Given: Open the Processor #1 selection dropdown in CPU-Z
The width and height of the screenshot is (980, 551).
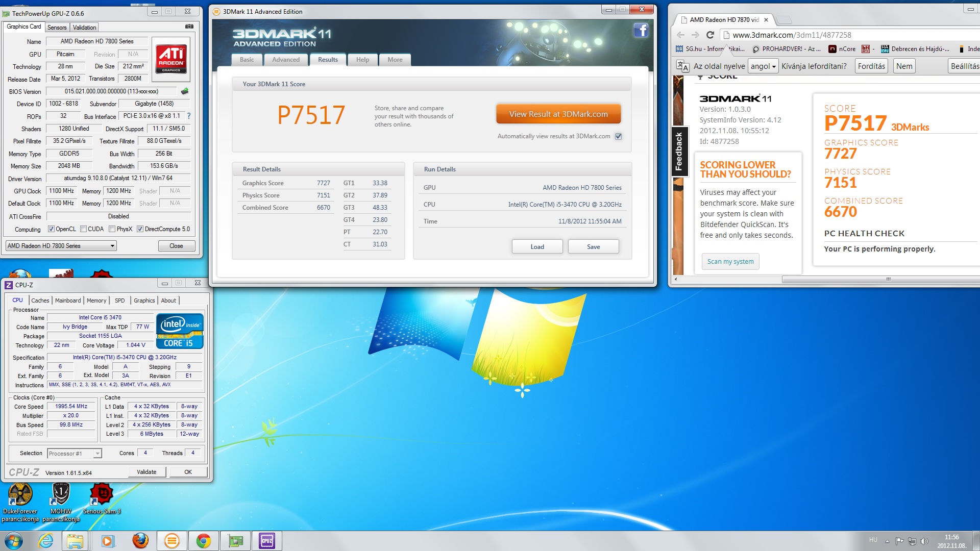Looking at the screenshot, I should point(75,453).
